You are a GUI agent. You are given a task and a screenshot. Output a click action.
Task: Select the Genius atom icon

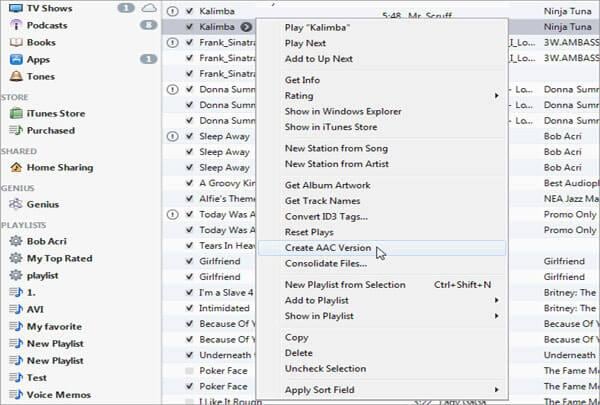(16, 204)
